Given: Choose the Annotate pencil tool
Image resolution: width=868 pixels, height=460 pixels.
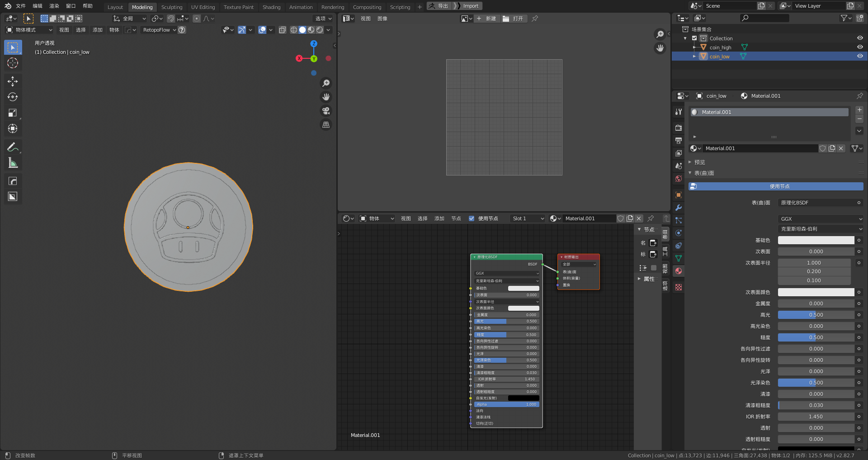Looking at the screenshot, I should click(x=13, y=147).
